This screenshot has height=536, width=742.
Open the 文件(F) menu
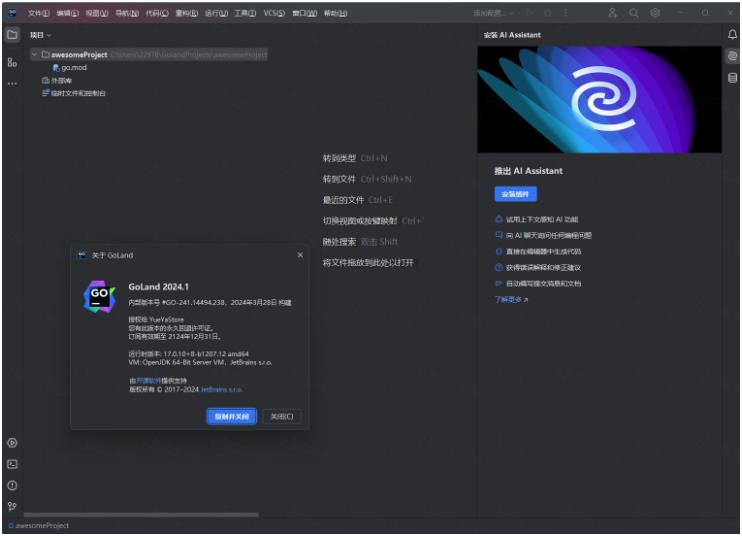[x=38, y=13]
